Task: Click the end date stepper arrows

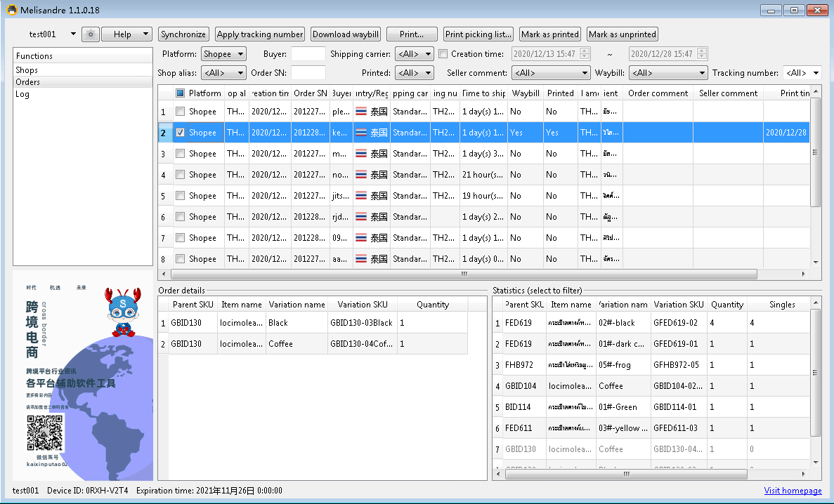Action: [x=702, y=53]
